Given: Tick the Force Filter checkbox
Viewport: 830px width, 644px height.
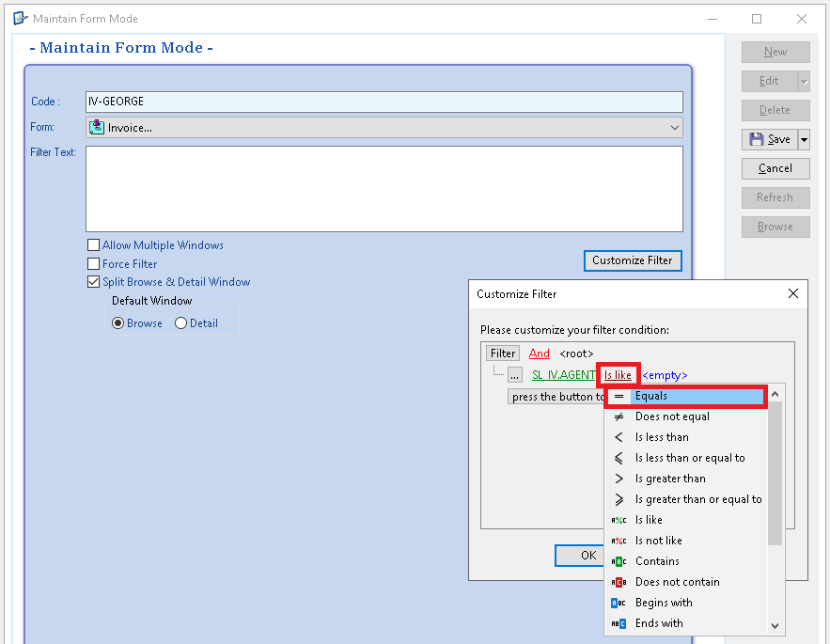Looking at the screenshot, I should point(93,264).
